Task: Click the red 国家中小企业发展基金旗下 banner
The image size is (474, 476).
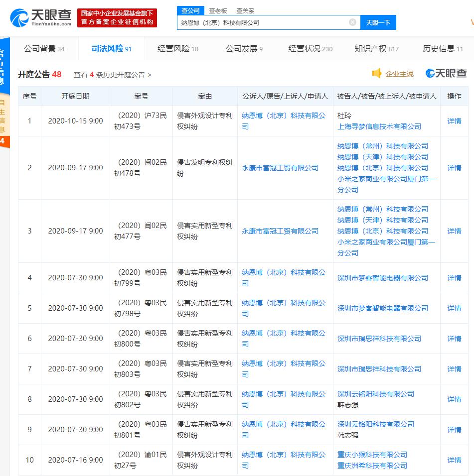Action: point(117,17)
